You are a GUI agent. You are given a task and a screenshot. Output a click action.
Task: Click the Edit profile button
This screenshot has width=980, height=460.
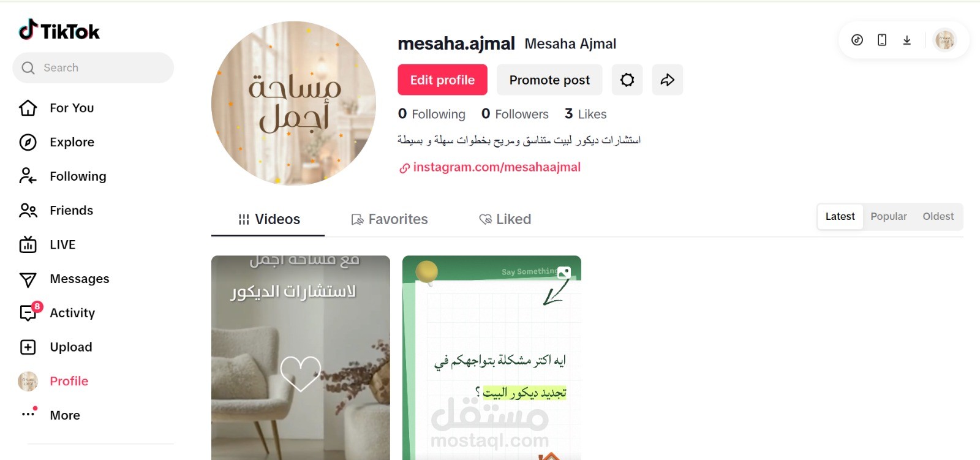click(442, 80)
